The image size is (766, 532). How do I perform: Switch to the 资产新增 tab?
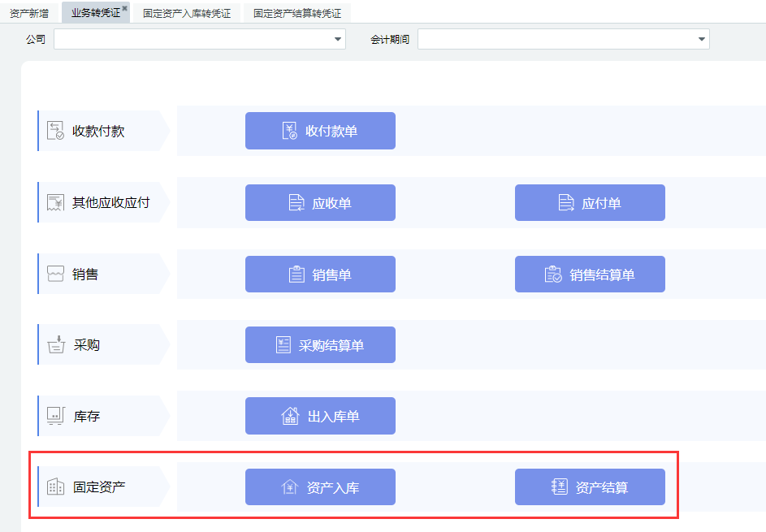(29, 13)
